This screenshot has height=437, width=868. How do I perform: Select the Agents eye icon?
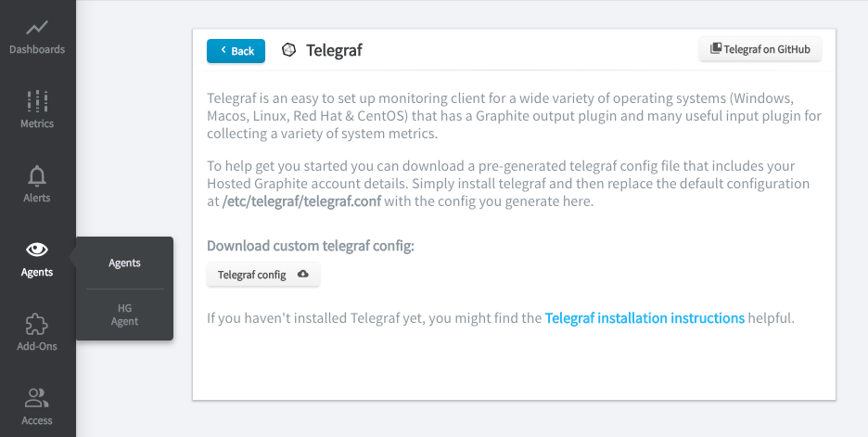[x=37, y=250]
